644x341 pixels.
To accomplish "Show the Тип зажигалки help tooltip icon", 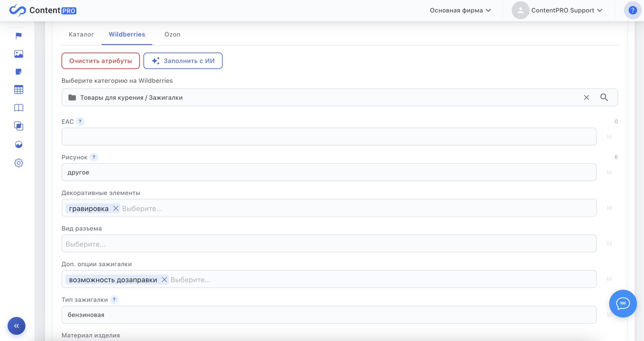I will (x=114, y=300).
